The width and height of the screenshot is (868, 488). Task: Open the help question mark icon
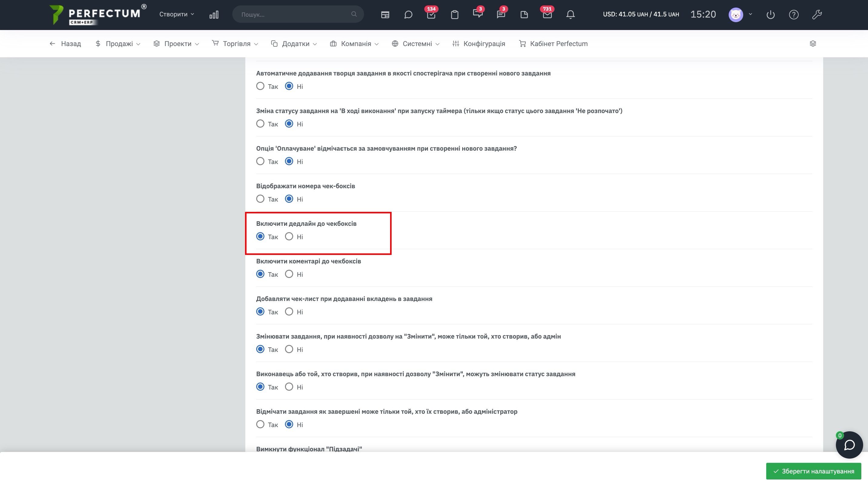coord(793,15)
